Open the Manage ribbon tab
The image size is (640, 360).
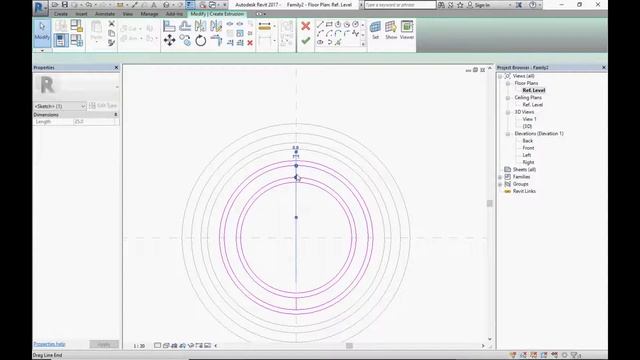coord(149,14)
